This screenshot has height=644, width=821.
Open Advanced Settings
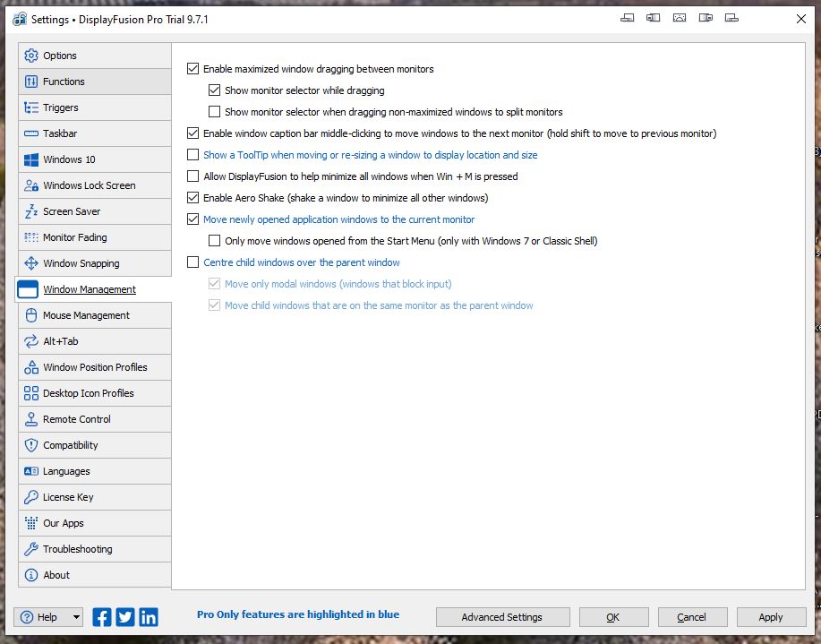coord(501,617)
